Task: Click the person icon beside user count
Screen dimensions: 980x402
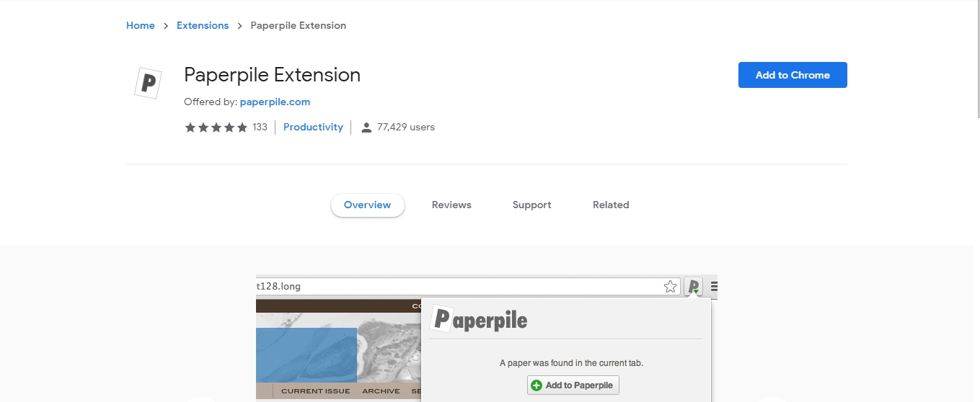Action: tap(366, 128)
